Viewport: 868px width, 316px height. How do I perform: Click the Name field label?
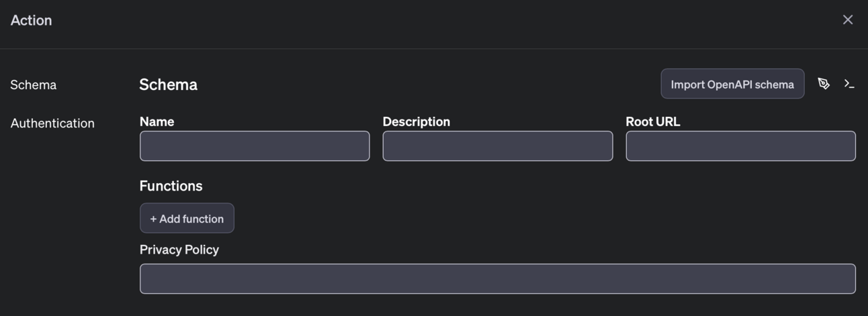157,121
